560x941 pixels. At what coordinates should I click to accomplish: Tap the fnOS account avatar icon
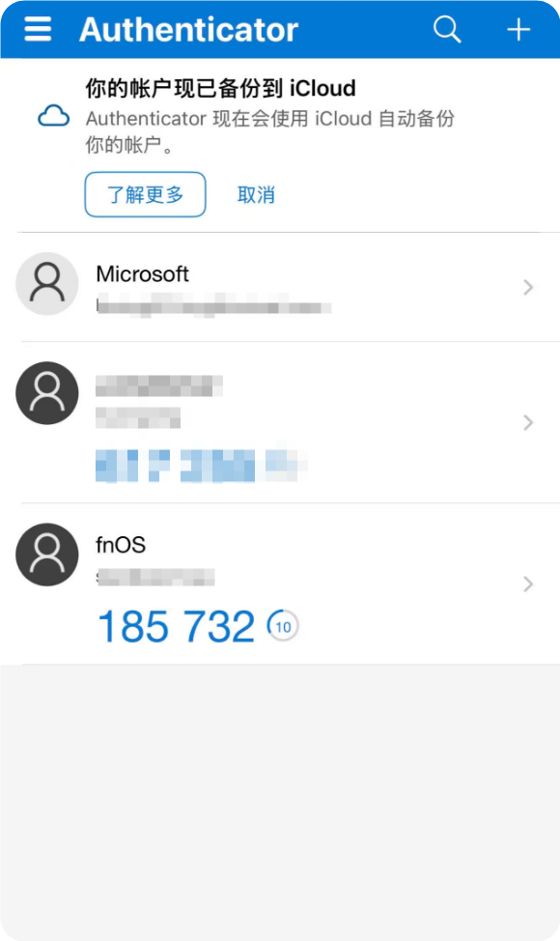[x=46, y=555]
